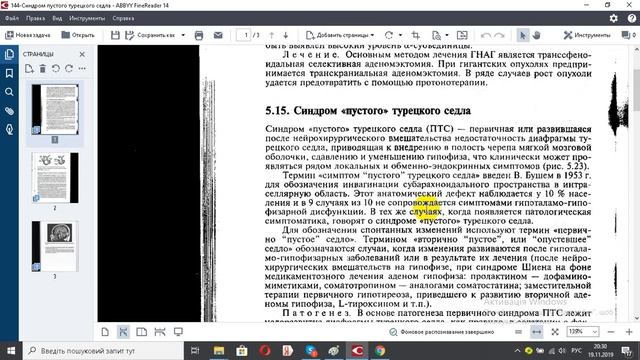640x360 pixels.
Task: Zoom in with the plus button
Action: point(629,332)
